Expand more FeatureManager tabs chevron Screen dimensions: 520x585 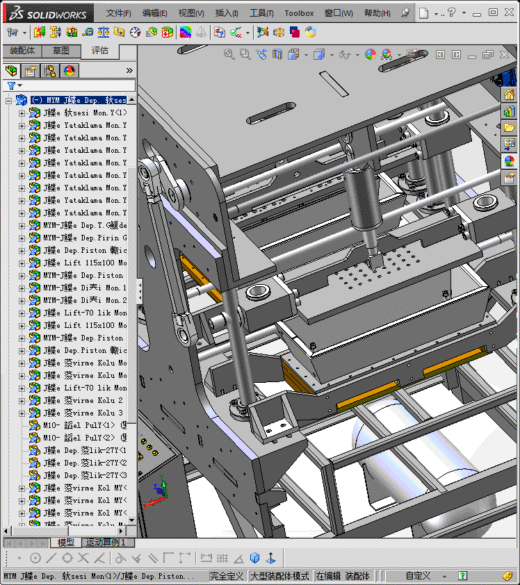coord(129,71)
